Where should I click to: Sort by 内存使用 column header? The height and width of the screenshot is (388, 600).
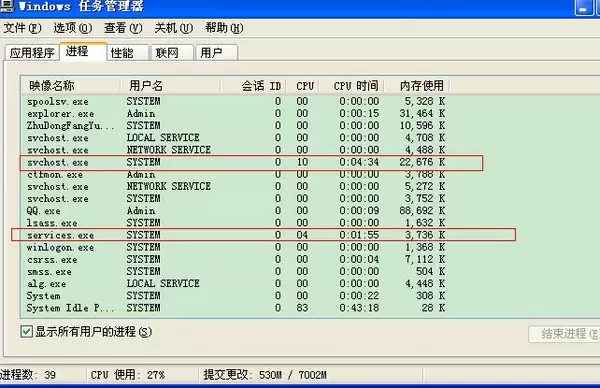tap(417, 86)
